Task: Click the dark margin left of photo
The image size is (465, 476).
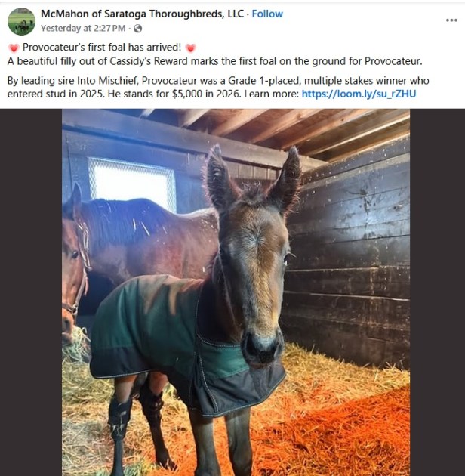Action: 31,292
